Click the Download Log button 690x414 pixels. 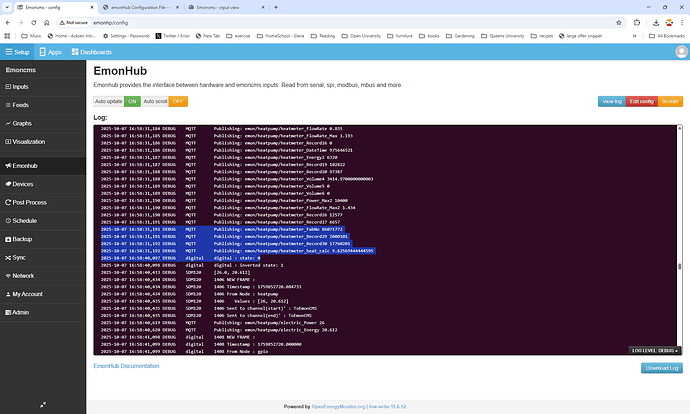(661, 368)
